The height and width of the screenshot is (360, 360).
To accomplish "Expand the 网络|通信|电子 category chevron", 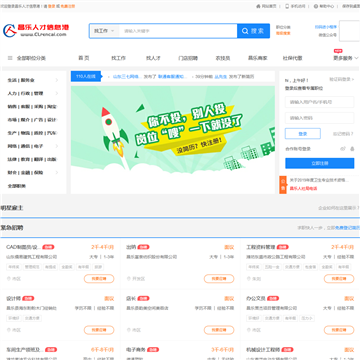I will (57, 146).
